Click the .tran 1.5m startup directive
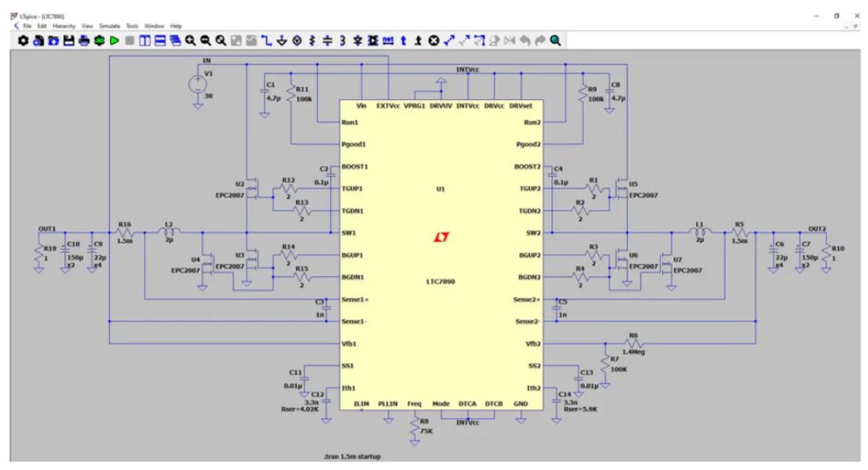This screenshot has height=470, width=868. click(353, 457)
